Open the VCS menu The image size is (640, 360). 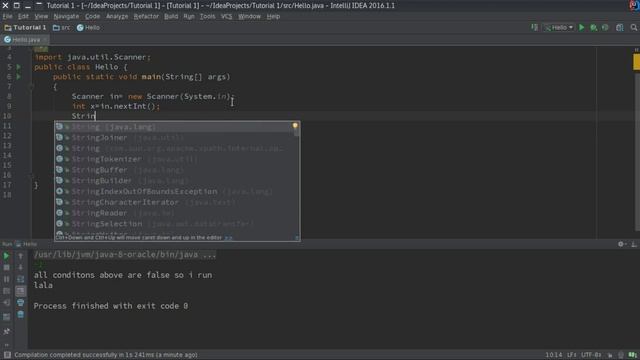[x=227, y=16]
